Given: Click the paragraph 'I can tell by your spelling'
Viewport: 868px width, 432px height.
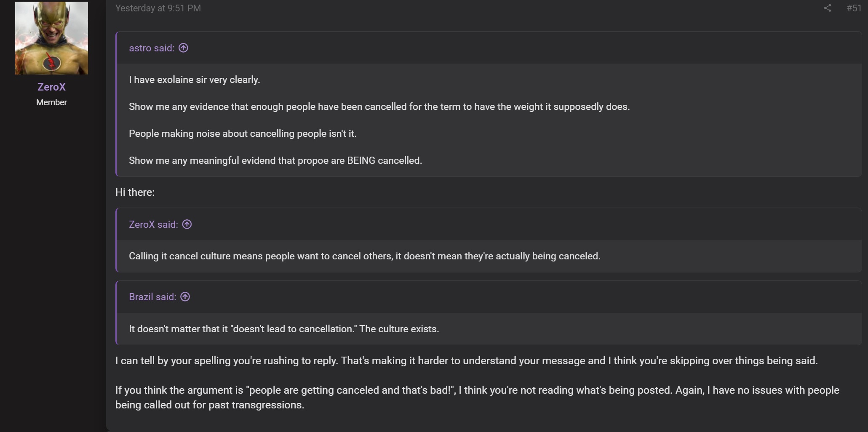Looking at the screenshot, I should point(467,361).
